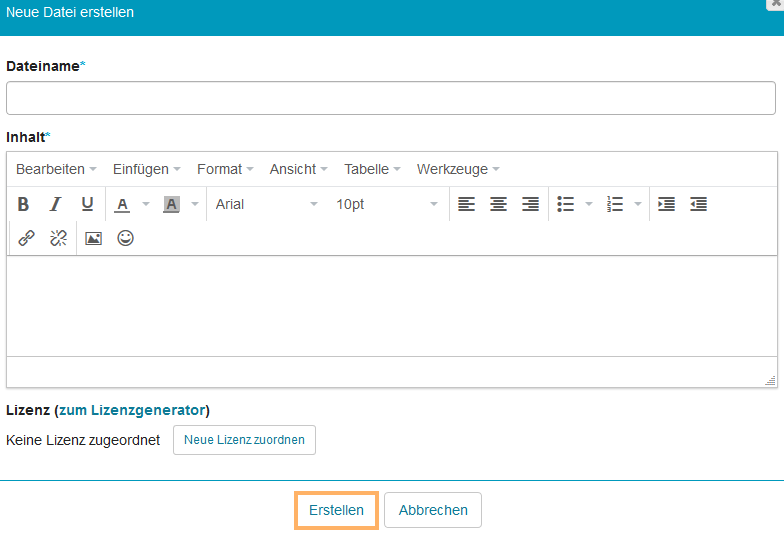Apply underline text formatting

[87, 204]
